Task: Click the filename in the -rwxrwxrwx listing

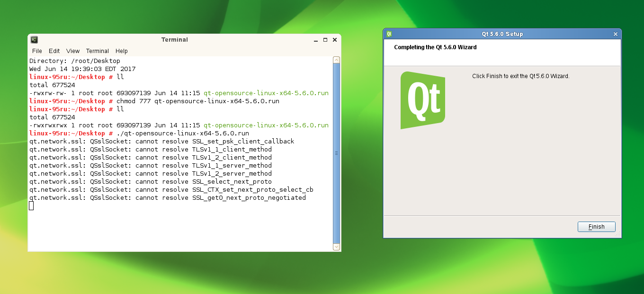Action: pos(266,125)
